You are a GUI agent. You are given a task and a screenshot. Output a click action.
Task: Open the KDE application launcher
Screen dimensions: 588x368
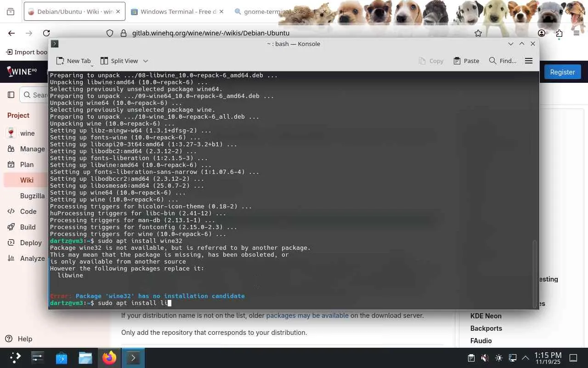15,357
